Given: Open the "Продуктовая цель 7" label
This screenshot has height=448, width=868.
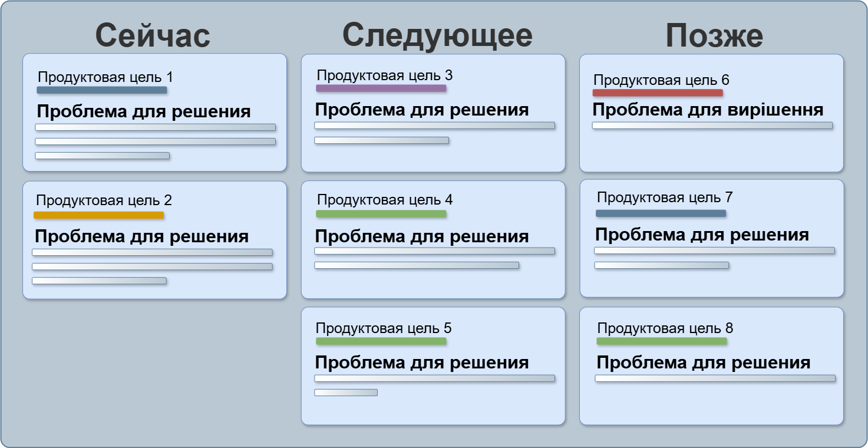Looking at the screenshot, I should click(665, 197).
